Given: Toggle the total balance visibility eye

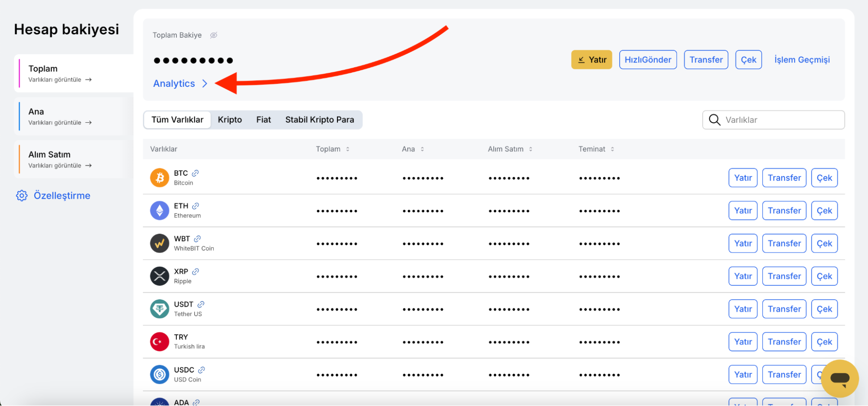Looking at the screenshot, I should click(x=214, y=35).
